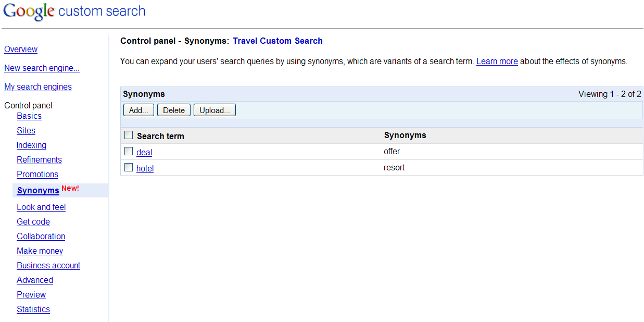Create a new search engine
Image resolution: width=644 pixels, height=322 pixels.
[x=42, y=68]
